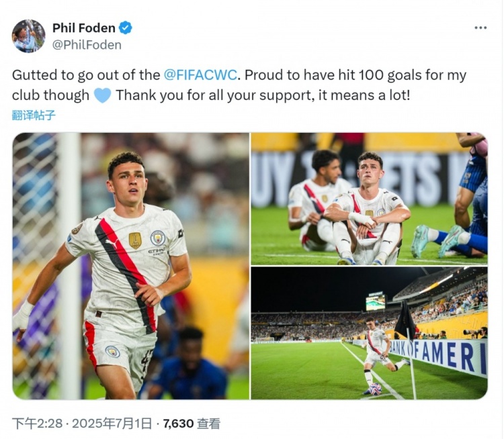Open the @FIFACWC mention link
The width and height of the screenshot is (504, 439).
pyautogui.click(x=199, y=75)
